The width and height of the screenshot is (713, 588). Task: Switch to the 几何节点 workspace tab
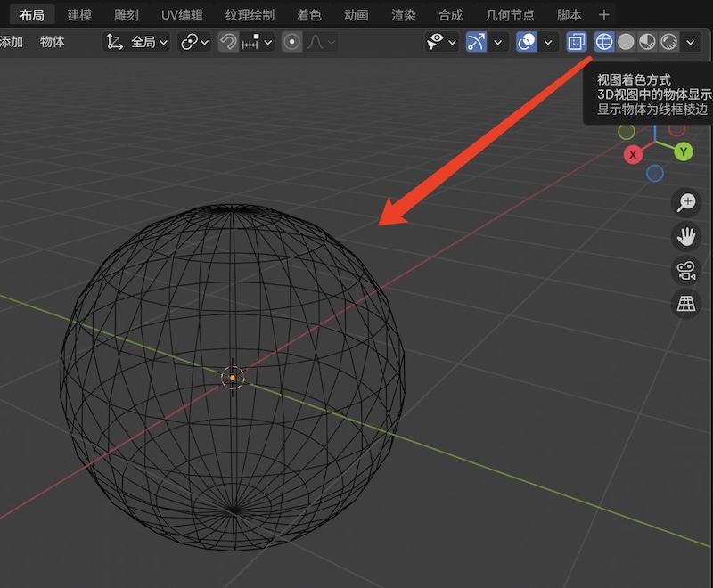click(x=509, y=15)
